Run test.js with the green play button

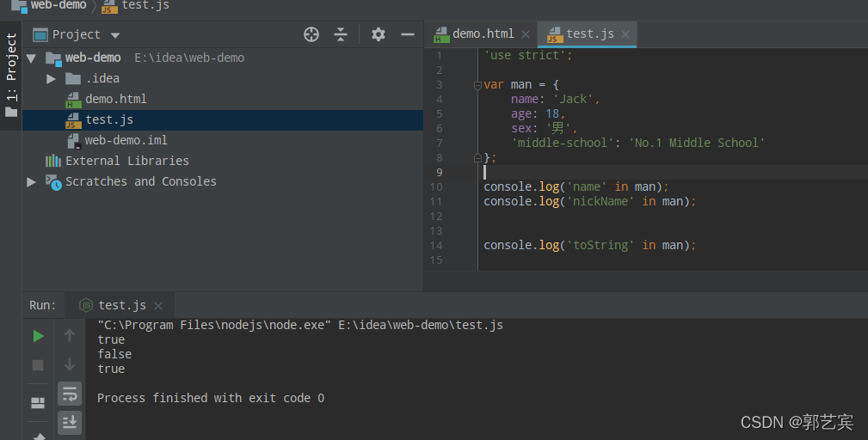38,335
